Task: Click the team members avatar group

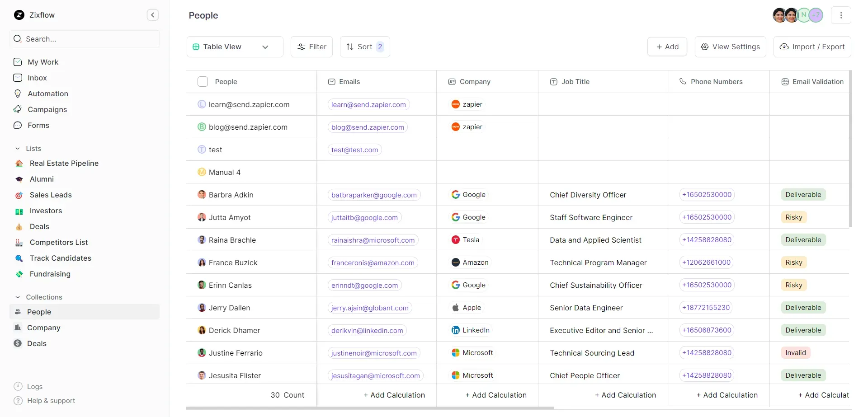Action: (x=797, y=15)
